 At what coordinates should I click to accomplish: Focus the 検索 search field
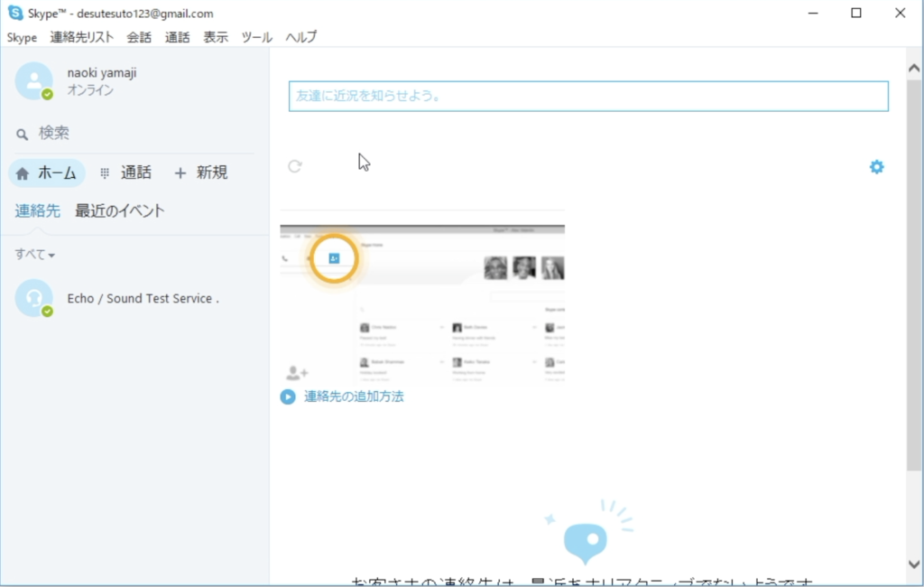[x=135, y=134]
